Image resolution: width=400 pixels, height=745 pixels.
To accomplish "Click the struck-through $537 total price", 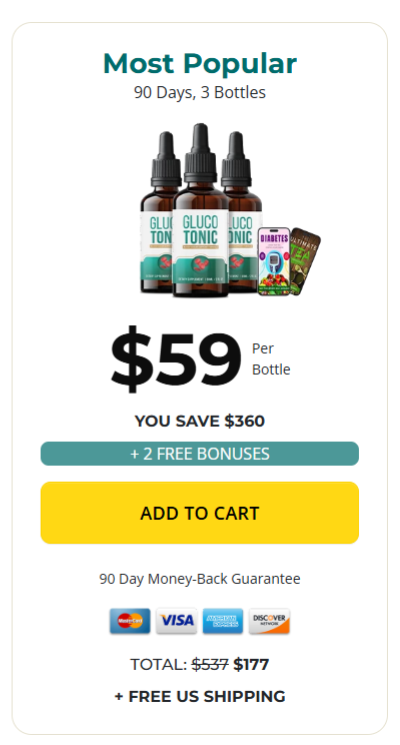I will click(x=210, y=664).
